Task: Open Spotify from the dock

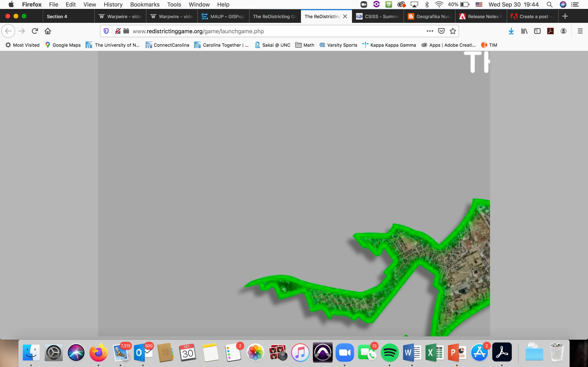Action: 390,353
